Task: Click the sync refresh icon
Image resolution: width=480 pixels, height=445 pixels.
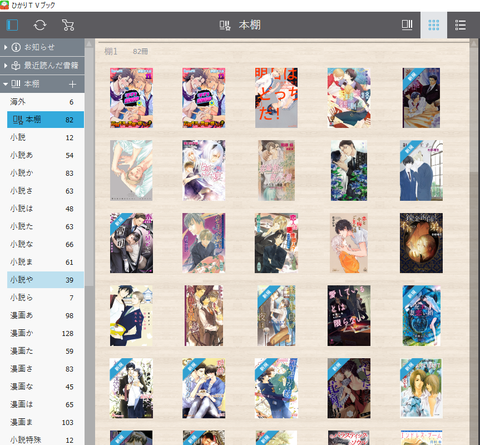Action: coord(40,25)
